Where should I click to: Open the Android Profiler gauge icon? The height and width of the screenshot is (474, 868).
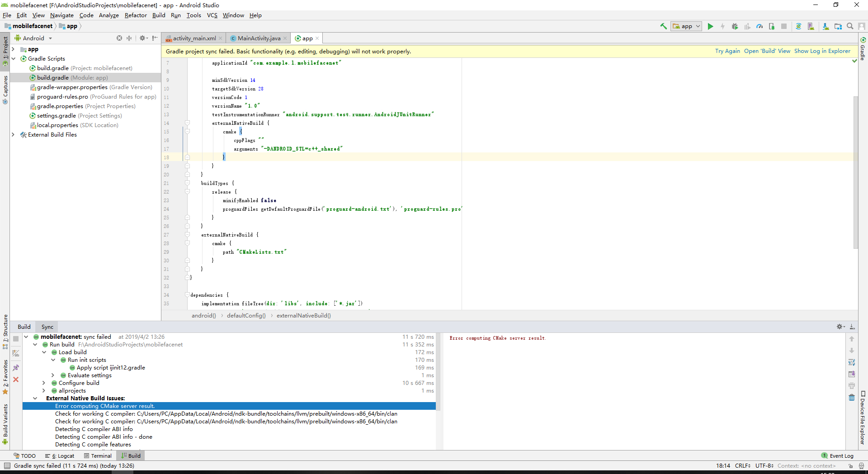(759, 26)
